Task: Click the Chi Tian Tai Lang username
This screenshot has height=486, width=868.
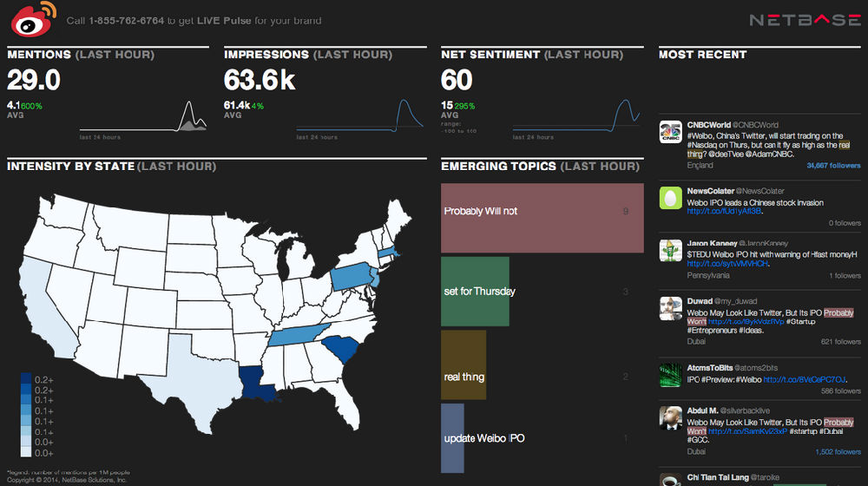Action: [x=718, y=477]
